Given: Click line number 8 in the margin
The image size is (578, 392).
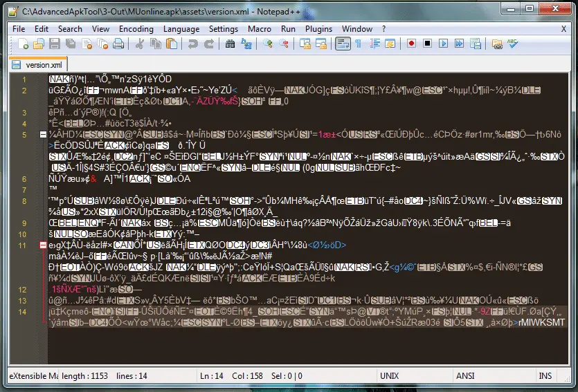Looking at the screenshot, I should coord(24,201).
